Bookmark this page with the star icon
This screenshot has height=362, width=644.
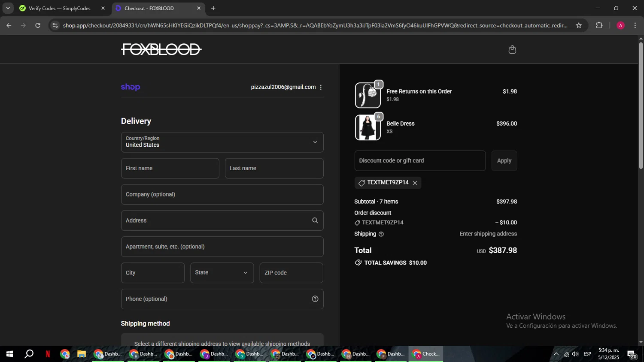click(x=579, y=25)
